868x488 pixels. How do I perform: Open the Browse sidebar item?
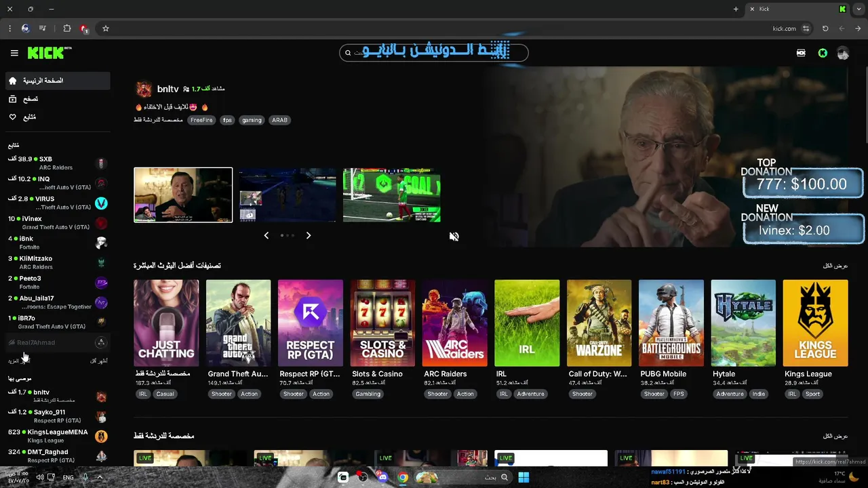pyautogui.click(x=58, y=99)
